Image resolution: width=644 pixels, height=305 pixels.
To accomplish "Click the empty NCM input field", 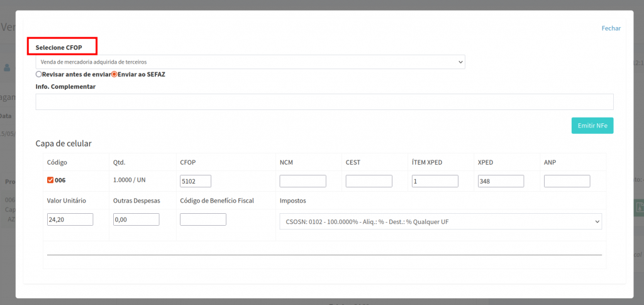I will point(303,181).
